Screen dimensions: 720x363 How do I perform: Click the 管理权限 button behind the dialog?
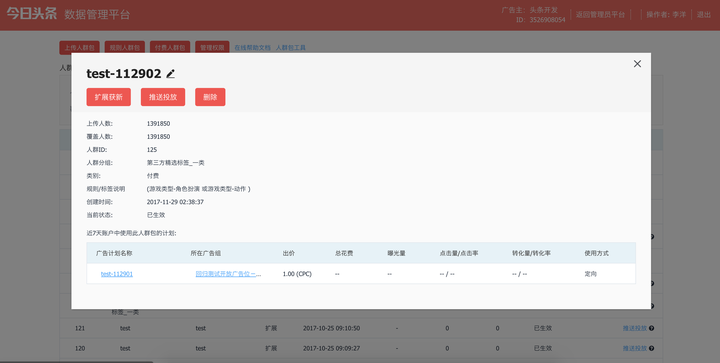212,47
